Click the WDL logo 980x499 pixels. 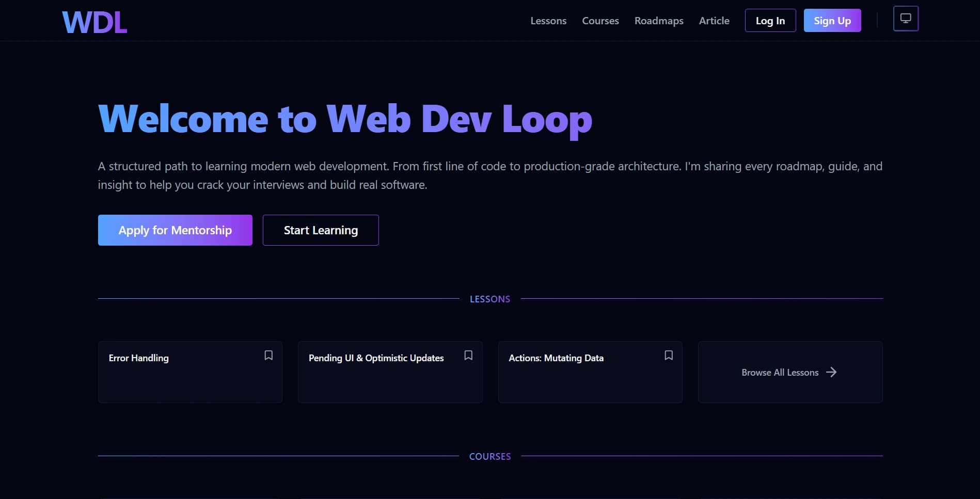94,21
